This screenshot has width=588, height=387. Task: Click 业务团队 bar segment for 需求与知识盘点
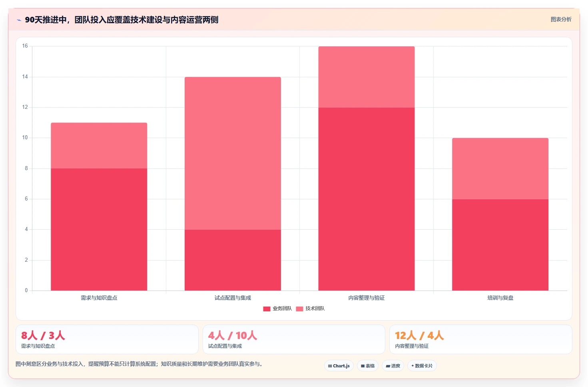click(x=99, y=229)
